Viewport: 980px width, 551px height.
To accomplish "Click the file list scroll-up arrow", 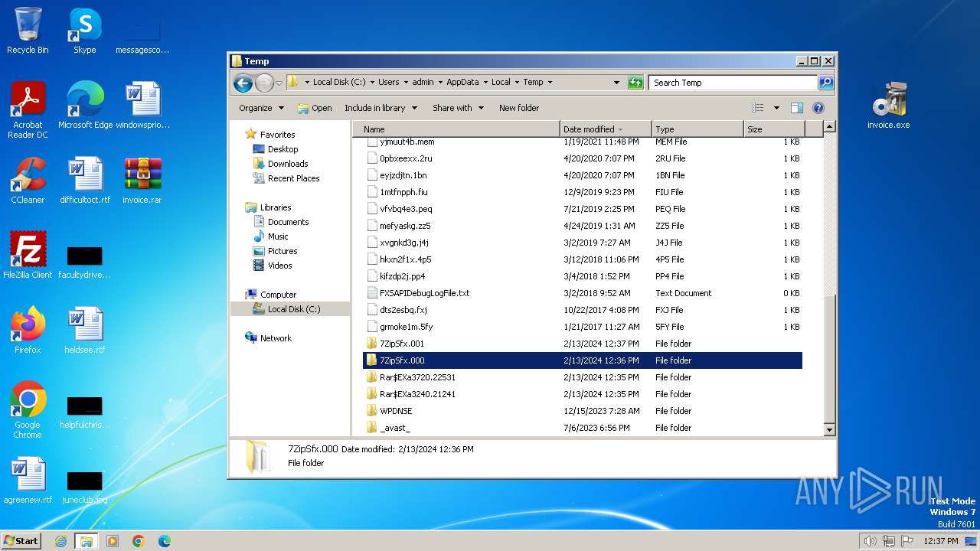I will tap(829, 127).
